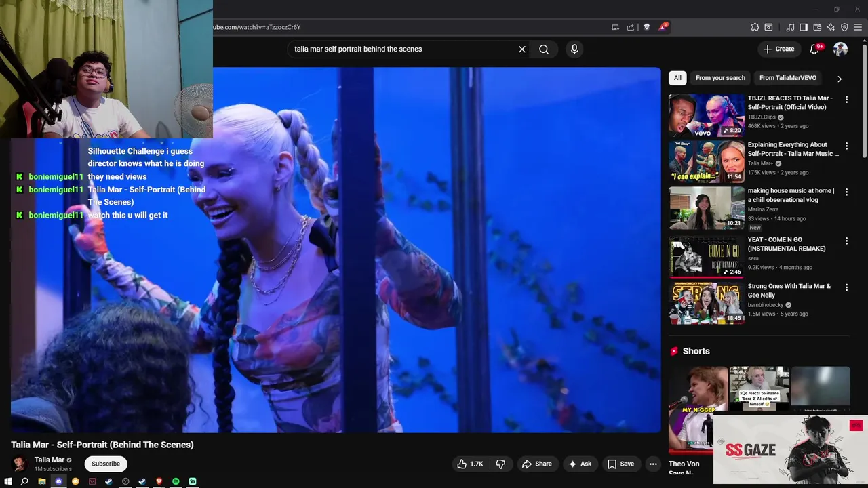Open options for YEAT COME N GO video

coord(846,241)
